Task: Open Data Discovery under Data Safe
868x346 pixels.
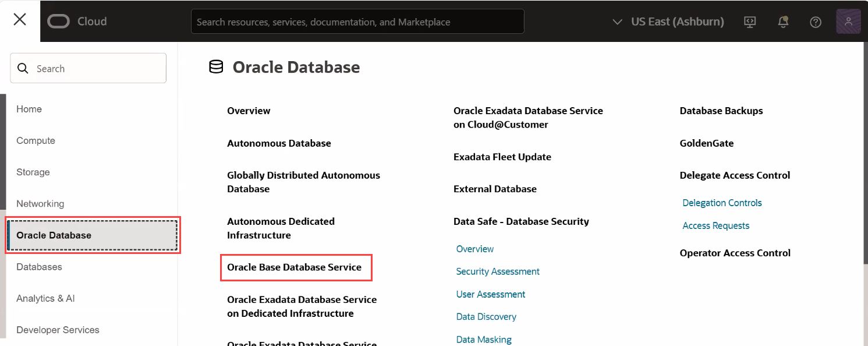Action: pyautogui.click(x=486, y=317)
